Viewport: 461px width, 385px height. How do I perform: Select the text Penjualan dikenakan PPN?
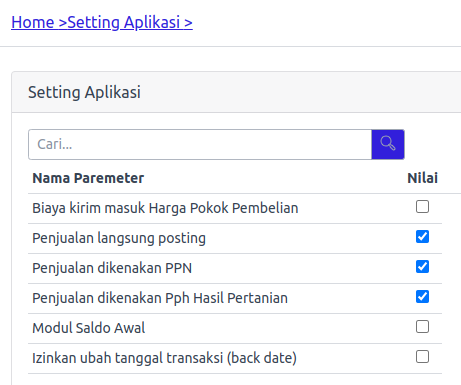coord(112,268)
